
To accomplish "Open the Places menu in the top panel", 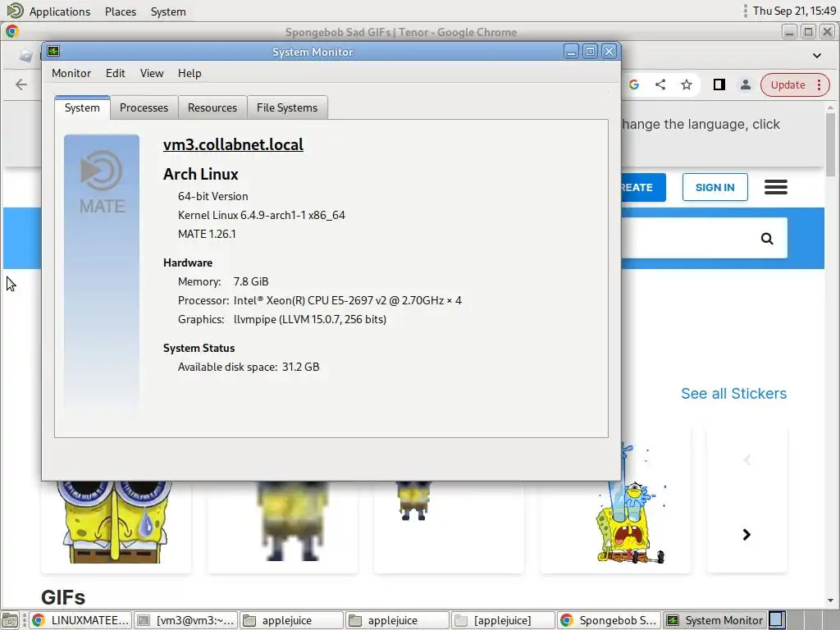I will [121, 11].
